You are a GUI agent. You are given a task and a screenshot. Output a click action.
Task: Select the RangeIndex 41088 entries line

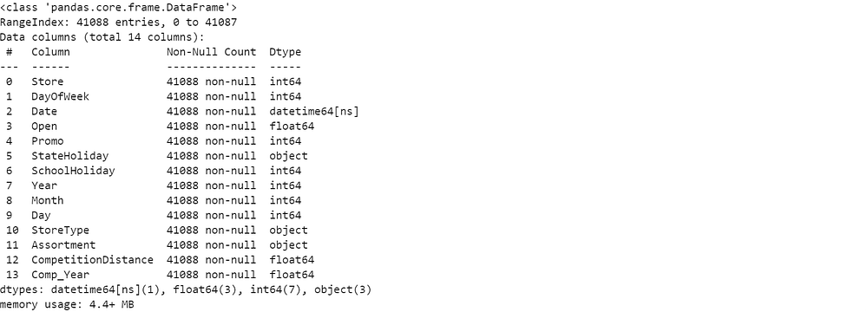tap(118, 23)
